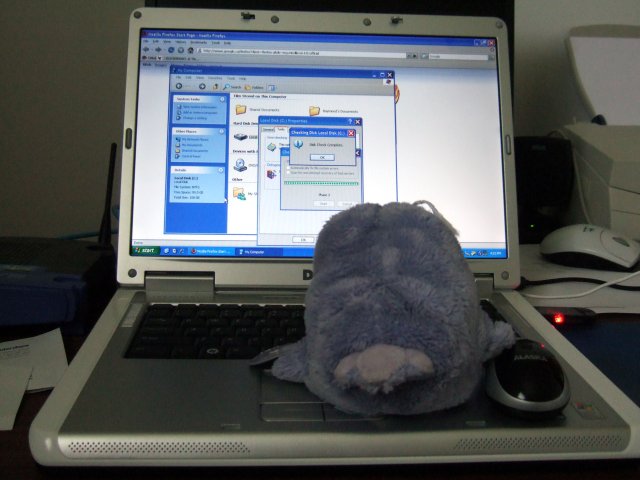Open View menu in My Computer window
This screenshot has width=640, height=480.
click(200, 78)
